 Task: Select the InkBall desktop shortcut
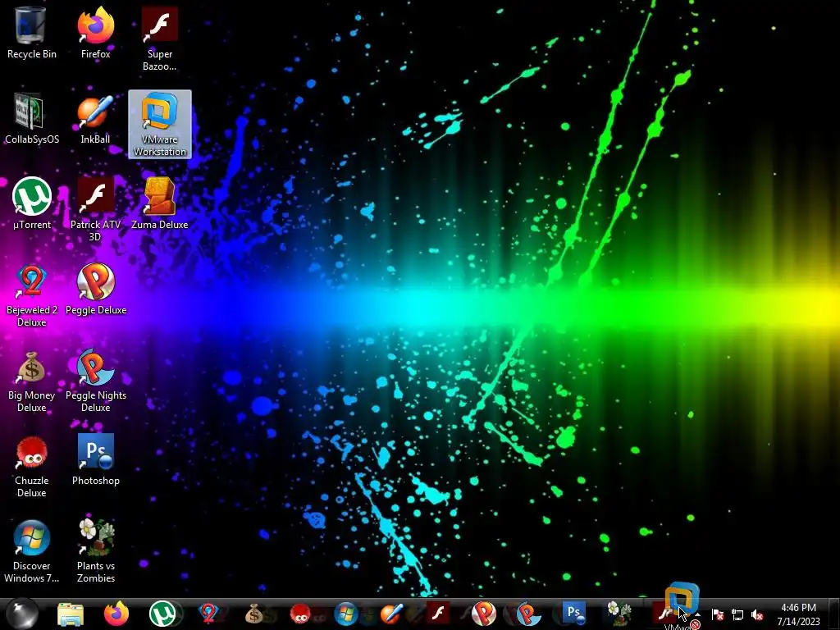pyautogui.click(x=95, y=119)
